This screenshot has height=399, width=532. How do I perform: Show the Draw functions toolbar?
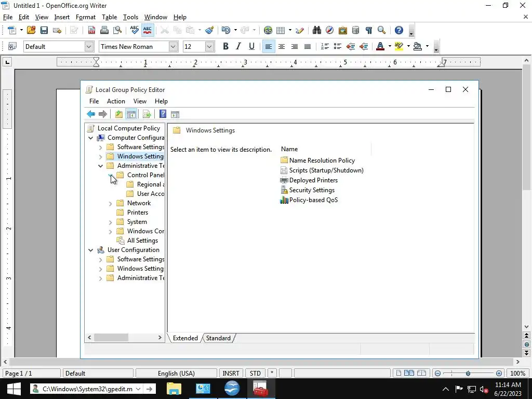click(x=300, y=30)
